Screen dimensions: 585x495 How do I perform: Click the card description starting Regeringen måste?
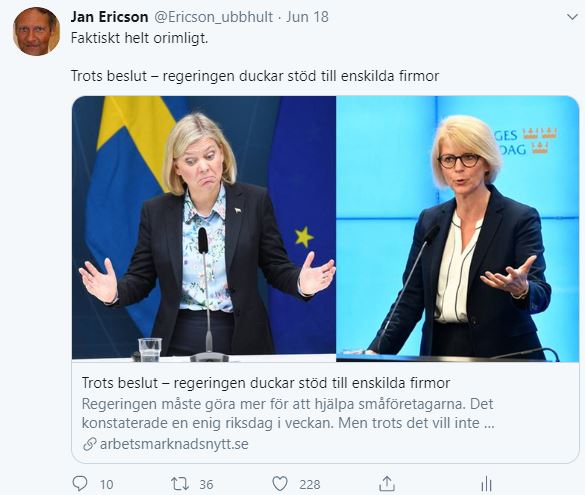tap(288, 413)
